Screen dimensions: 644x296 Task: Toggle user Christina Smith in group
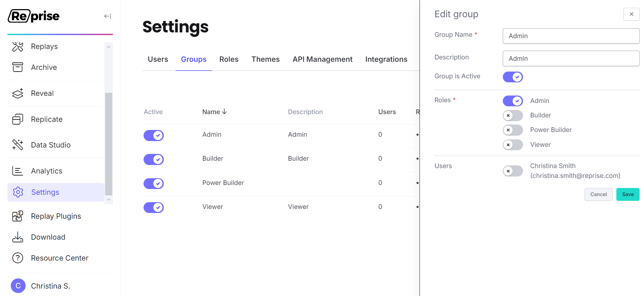click(513, 171)
